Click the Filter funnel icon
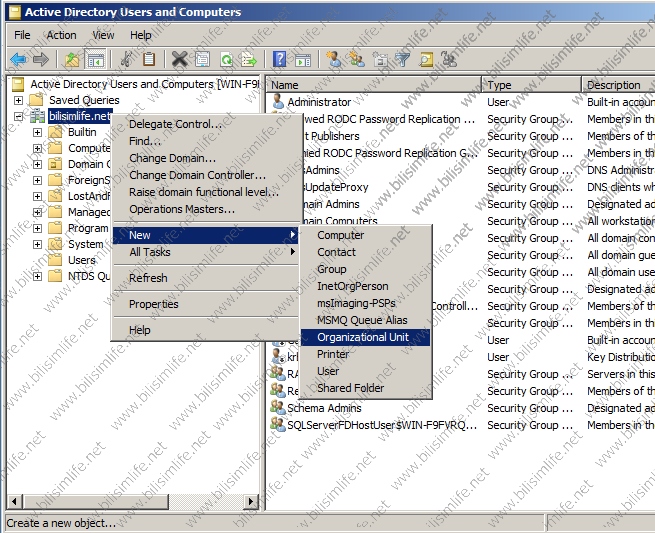The height and width of the screenshot is (533, 655). click(402, 59)
